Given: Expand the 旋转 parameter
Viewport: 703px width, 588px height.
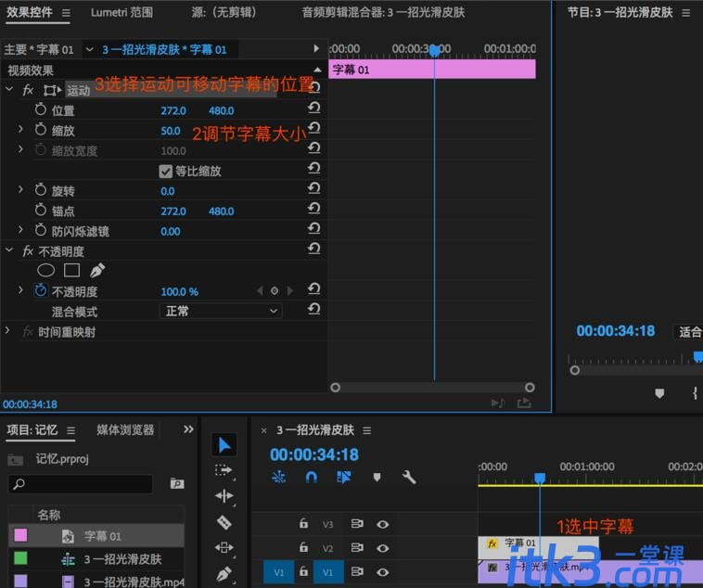Looking at the screenshot, I should [20, 189].
